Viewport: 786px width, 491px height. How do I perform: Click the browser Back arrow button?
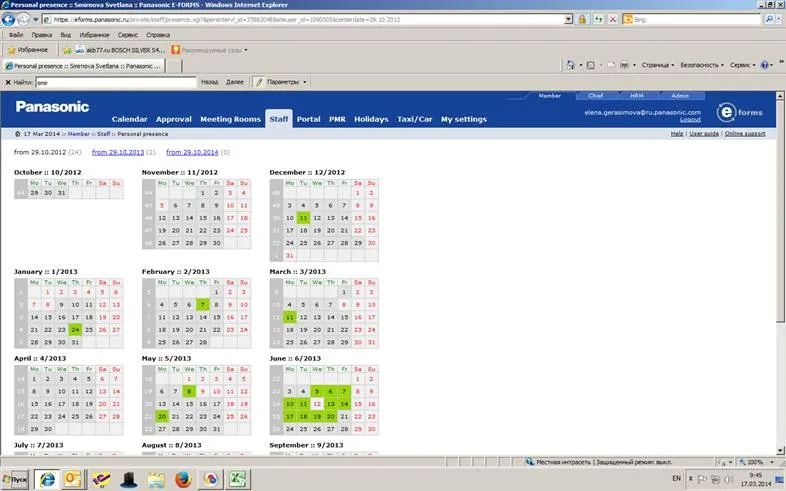pyautogui.click(x=8, y=20)
